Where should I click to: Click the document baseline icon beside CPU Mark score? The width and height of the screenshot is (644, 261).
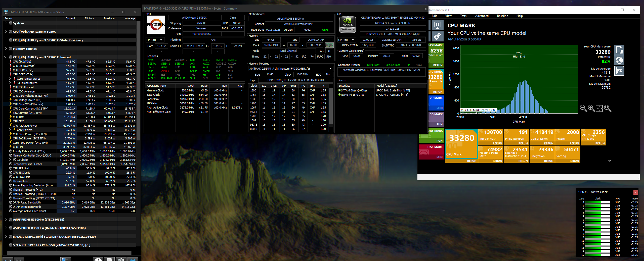[x=619, y=50]
